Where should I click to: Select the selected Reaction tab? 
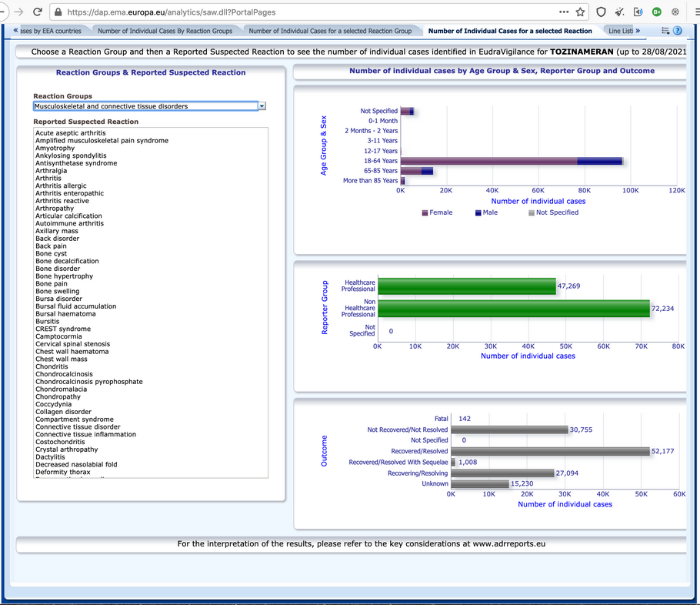[x=510, y=31]
